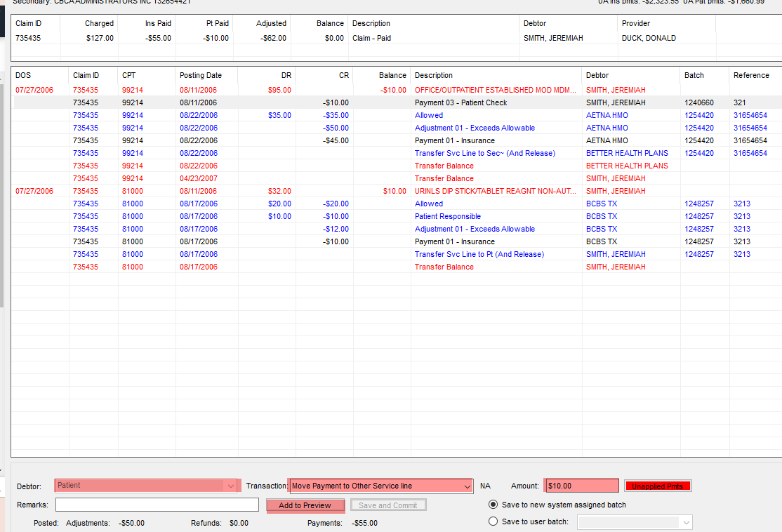Click the $32.00 debit on 81000 line
782x532 pixels.
(279, 191)
